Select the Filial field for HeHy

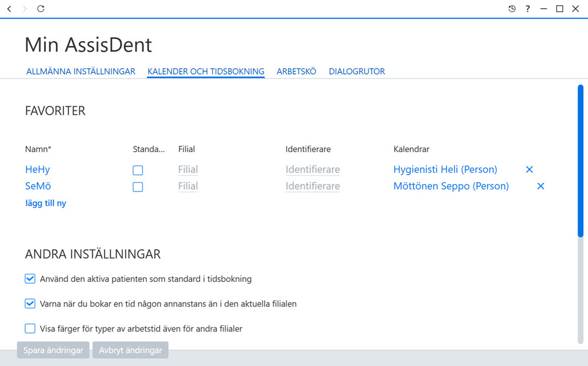click(188, 169)
